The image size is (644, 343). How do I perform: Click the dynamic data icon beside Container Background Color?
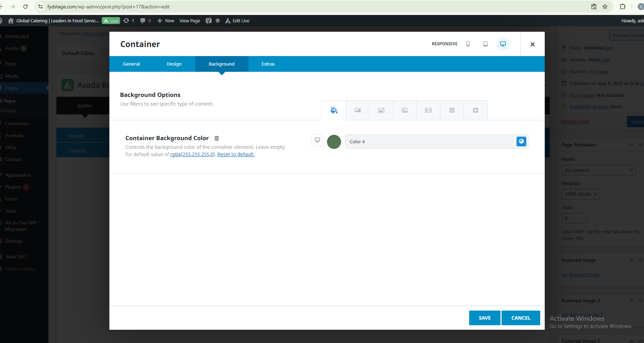pos(217,138)
